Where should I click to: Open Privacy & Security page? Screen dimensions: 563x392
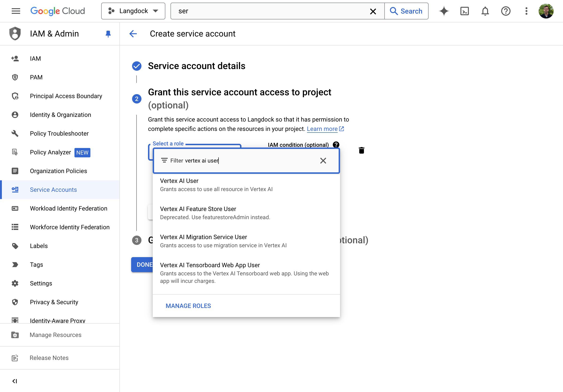pyautogui.click(x=60, y=302)
